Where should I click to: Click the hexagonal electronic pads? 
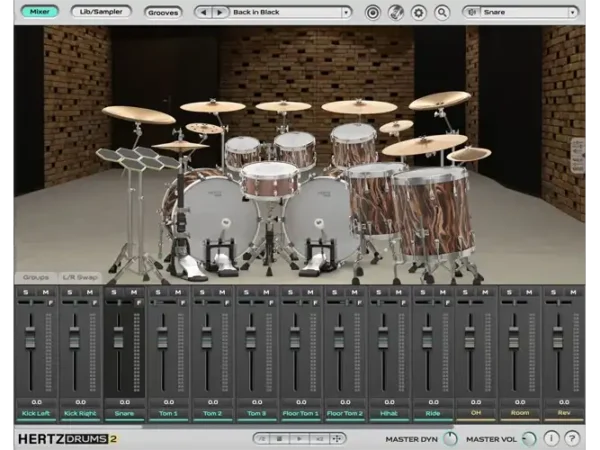coord(136,158)
